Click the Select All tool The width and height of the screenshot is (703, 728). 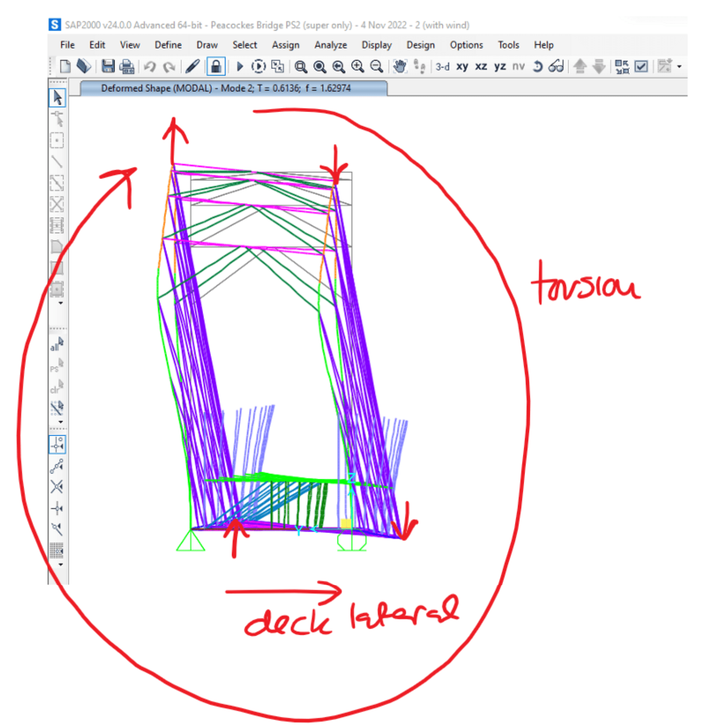click(x=57, y=344)
